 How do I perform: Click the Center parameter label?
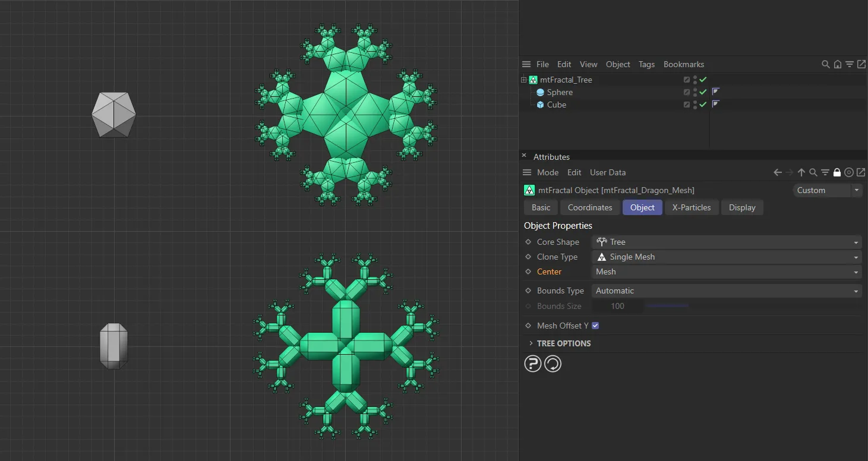[x=549, y=271]
